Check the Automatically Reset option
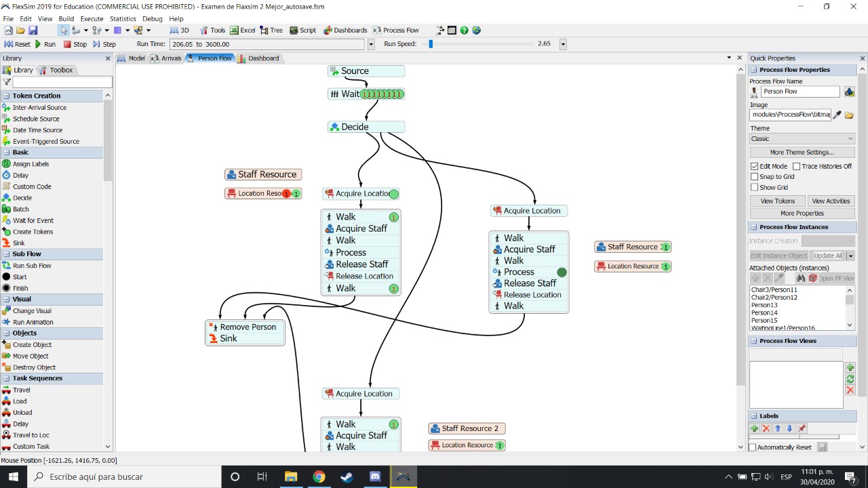Screen dimensions: 868x488 [752, 447]
